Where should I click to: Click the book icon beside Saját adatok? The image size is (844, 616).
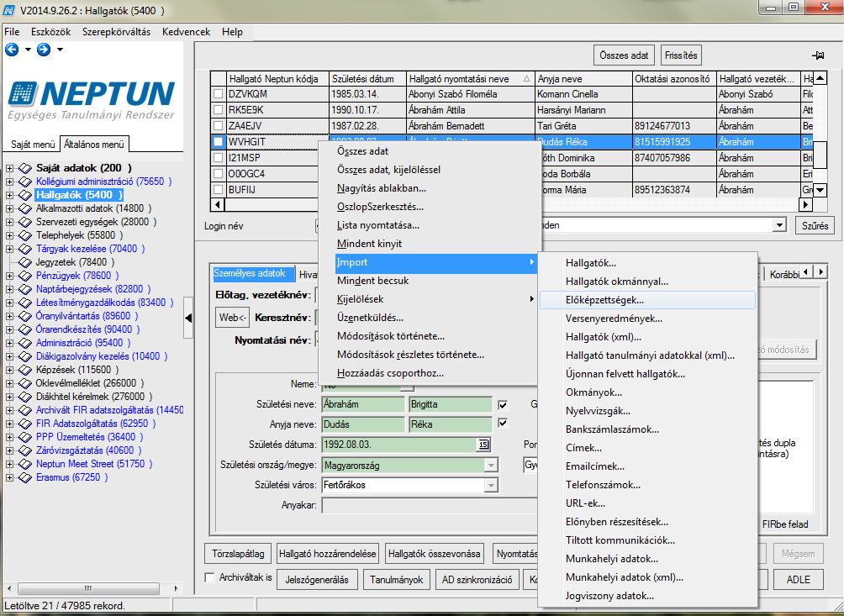pos(25,168)
